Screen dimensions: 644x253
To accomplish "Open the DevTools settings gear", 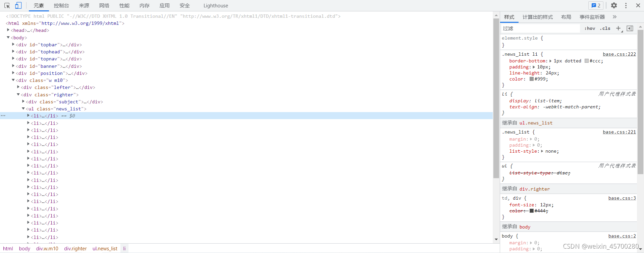I will tap(614, 5).
